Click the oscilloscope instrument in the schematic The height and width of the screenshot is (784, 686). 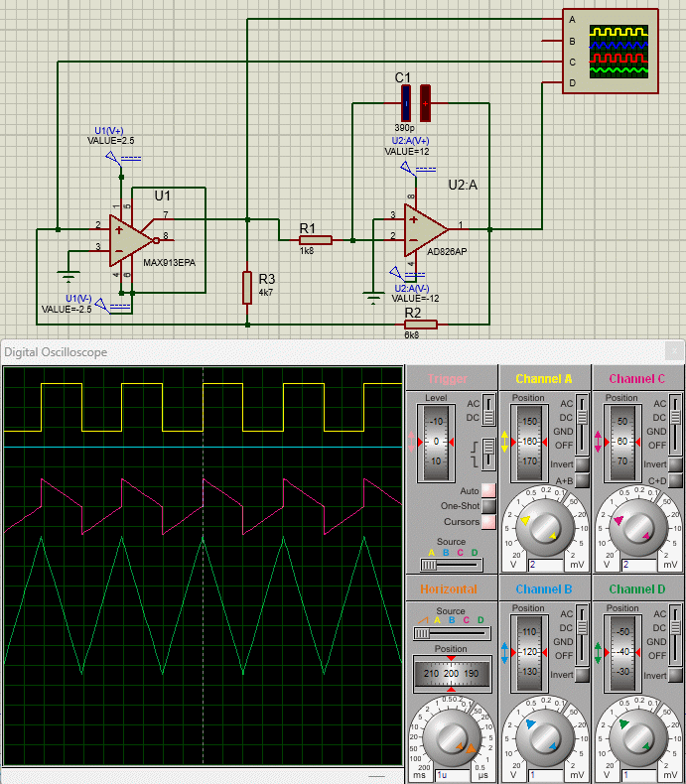(x=617, y=51)
